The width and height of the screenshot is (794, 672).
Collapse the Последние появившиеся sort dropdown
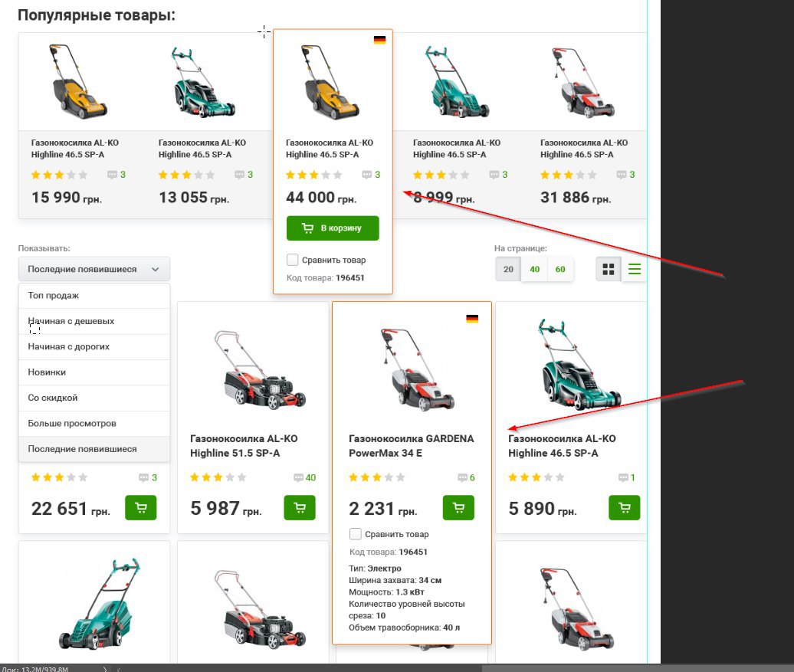coord(94,269)
